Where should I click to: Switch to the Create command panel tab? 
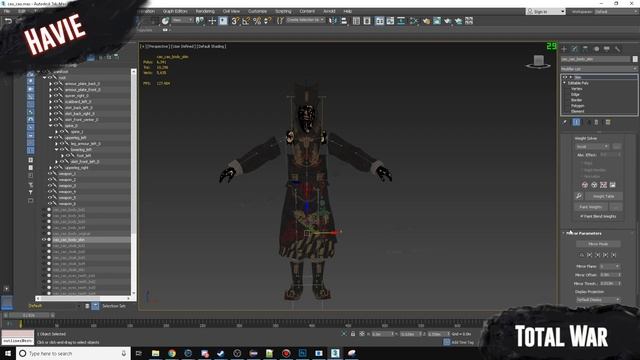coord(564,49)
